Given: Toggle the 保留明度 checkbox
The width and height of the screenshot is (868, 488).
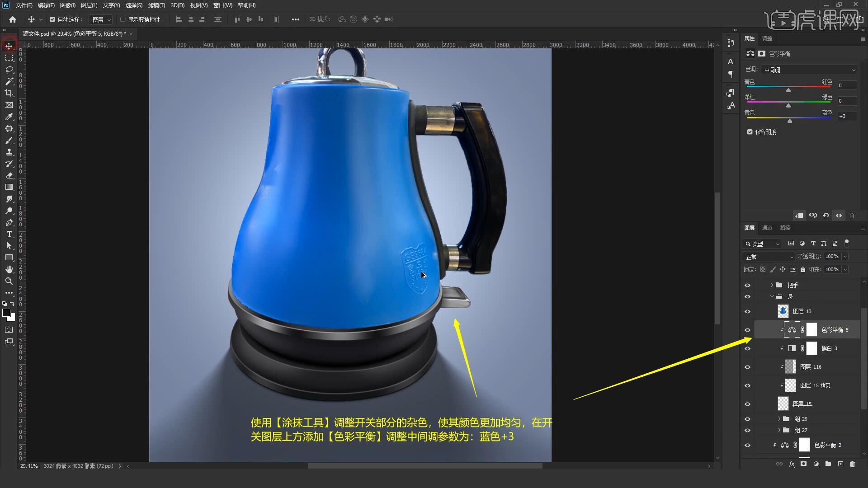Looking at the screenshot, I should 750,132.
